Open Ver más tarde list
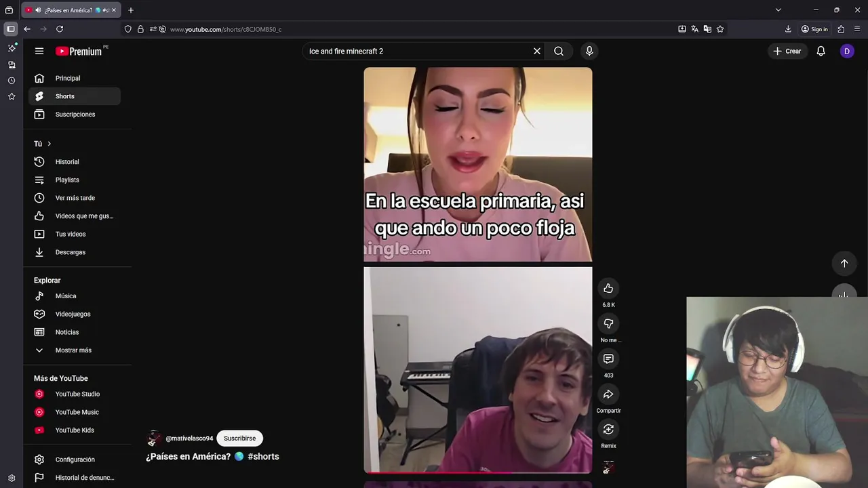Screen dimensions: 868x488 [75, 198]
